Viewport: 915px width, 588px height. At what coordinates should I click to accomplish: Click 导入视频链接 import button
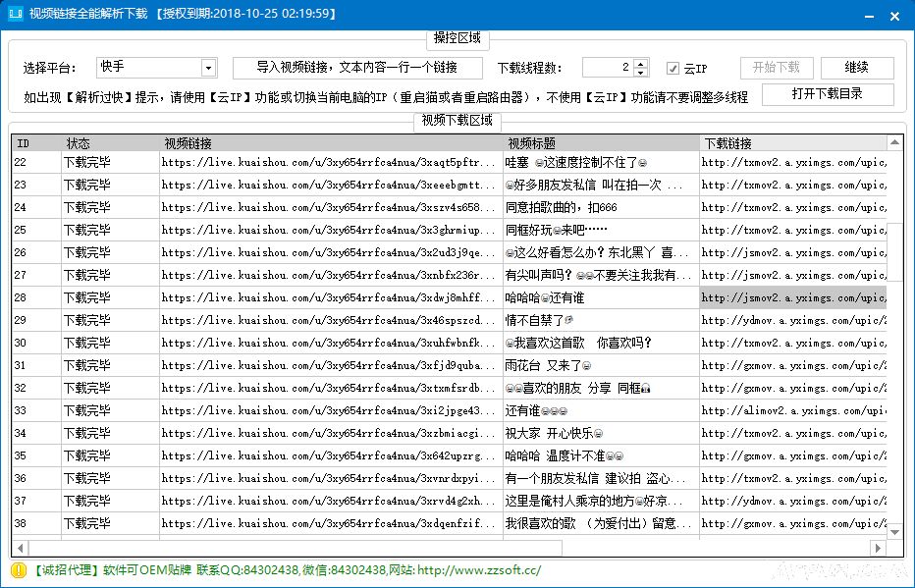pyautogui.click(x=357, y=68)
